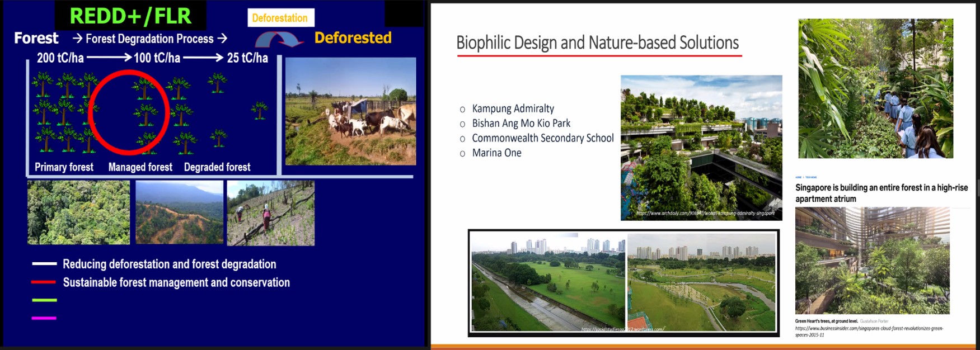Image resolution: width=980 pixels, height=350 pixels.
Task: Click the Singapore high-rise forest headline
Action: pos(881,193)
